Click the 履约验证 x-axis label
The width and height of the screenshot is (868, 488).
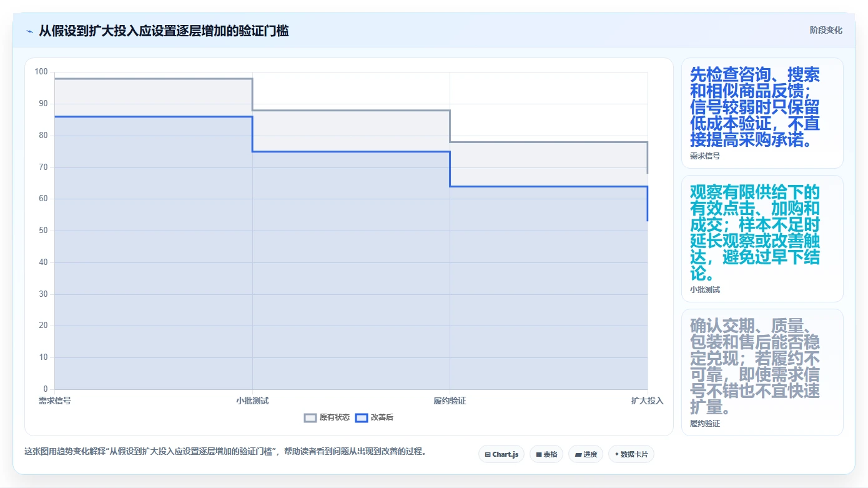point(450,401)
